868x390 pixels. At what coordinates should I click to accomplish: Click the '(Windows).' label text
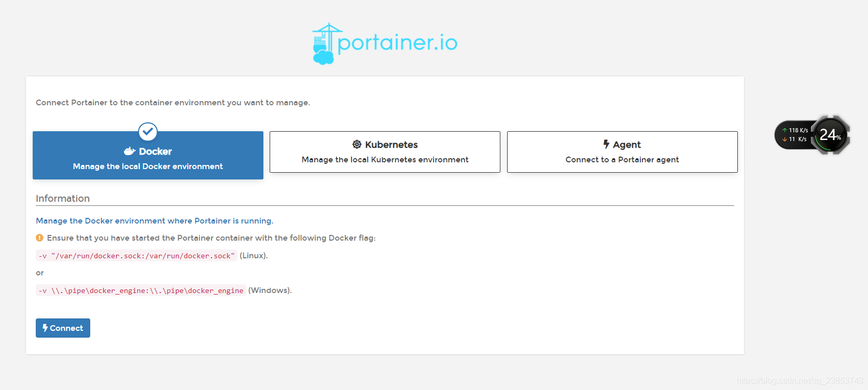[270, 290]
